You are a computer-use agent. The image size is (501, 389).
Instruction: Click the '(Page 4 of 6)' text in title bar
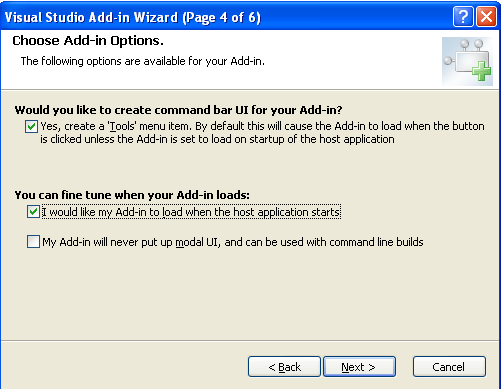click(x=221, y=17)
